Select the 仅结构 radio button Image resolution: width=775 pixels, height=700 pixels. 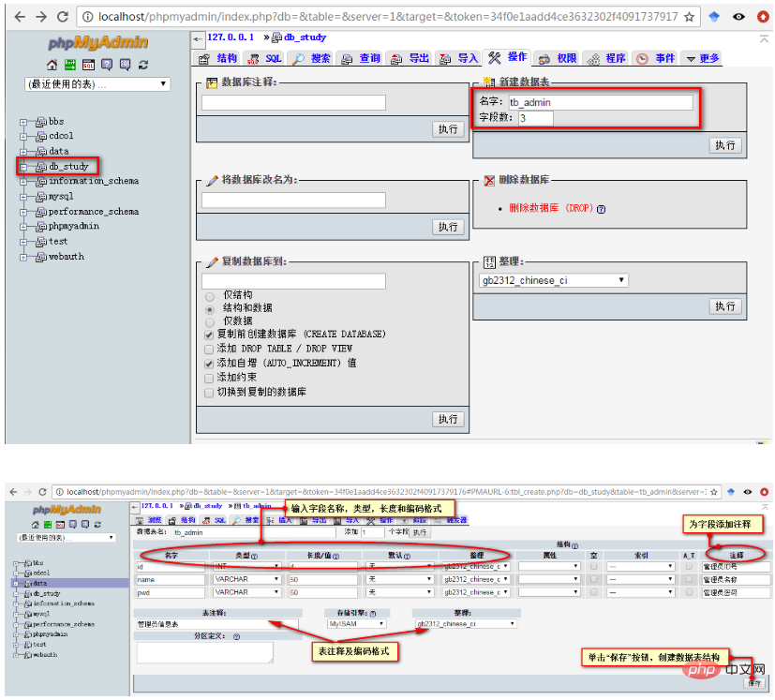[210, 297]
